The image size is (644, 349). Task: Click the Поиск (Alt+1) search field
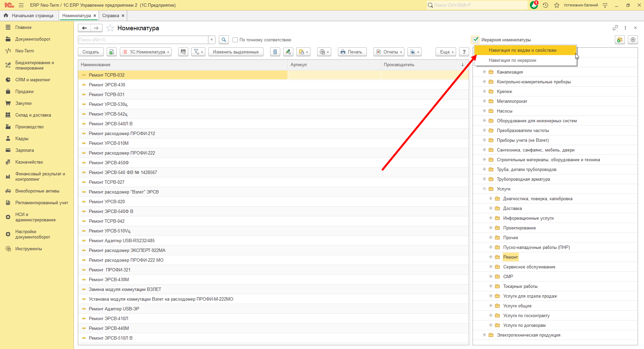(x=143, y=40)
